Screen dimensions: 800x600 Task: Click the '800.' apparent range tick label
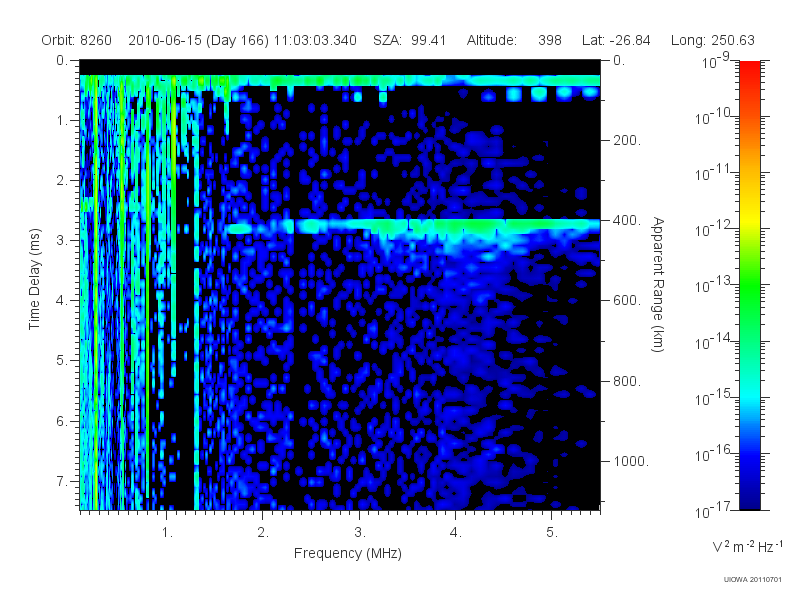[627, 381]
